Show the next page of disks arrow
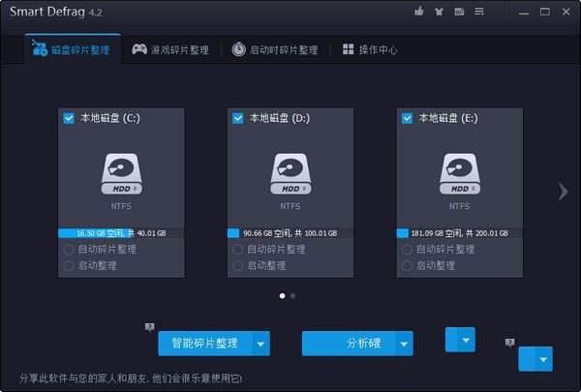 [x=564, y=192]
